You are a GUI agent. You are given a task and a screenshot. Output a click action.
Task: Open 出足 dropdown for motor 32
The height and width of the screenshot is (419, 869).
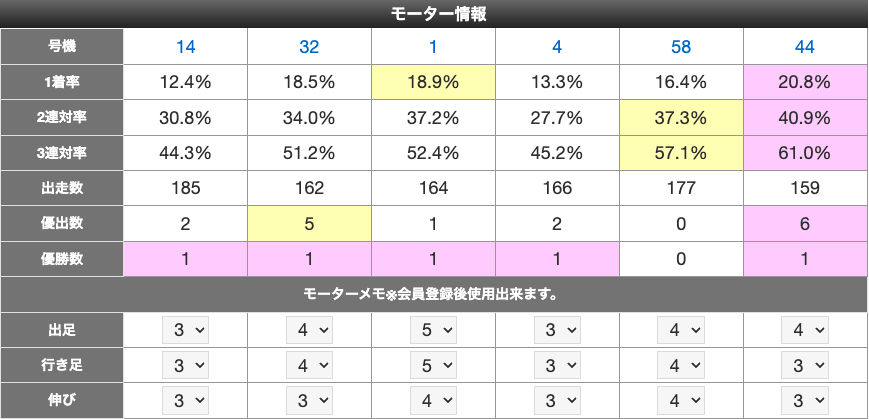(x=309, y=329)
